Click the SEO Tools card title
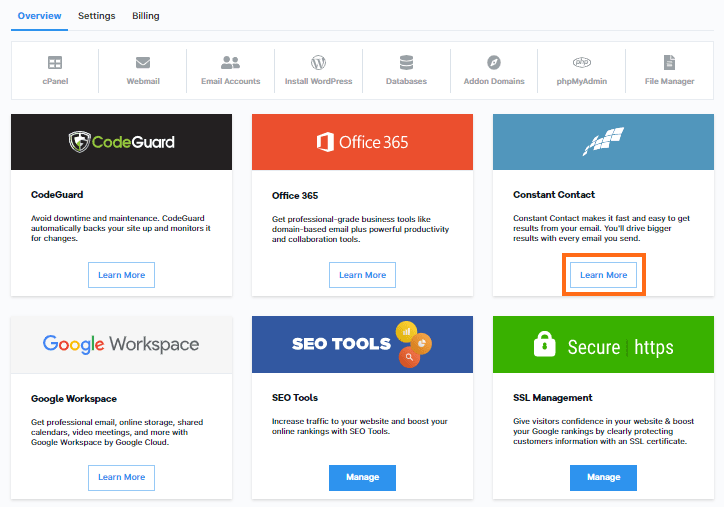 [295, 398]
